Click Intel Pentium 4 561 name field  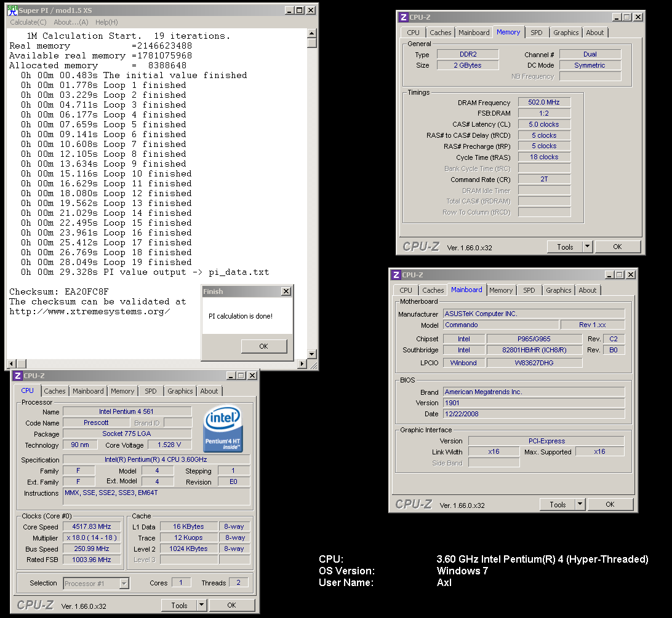point(127,411)
